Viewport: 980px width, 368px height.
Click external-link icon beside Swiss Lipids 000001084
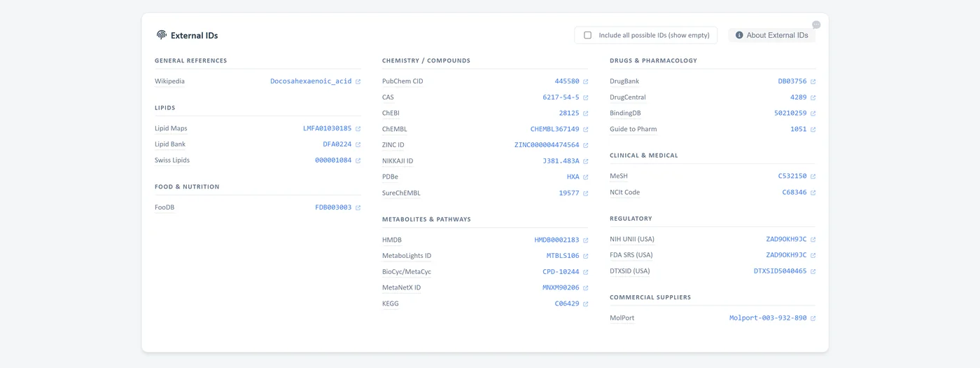point(358,161)
